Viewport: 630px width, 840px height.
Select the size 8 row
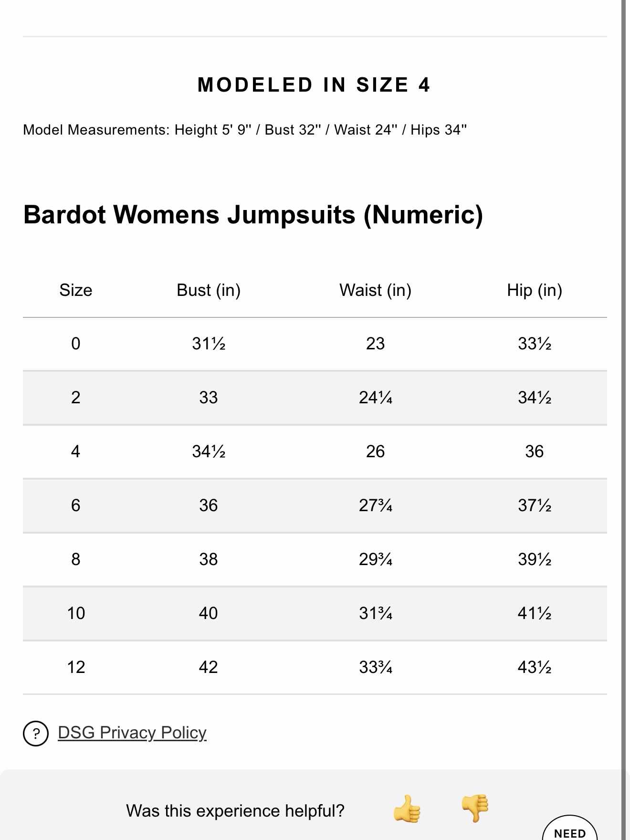pos(315,559)
